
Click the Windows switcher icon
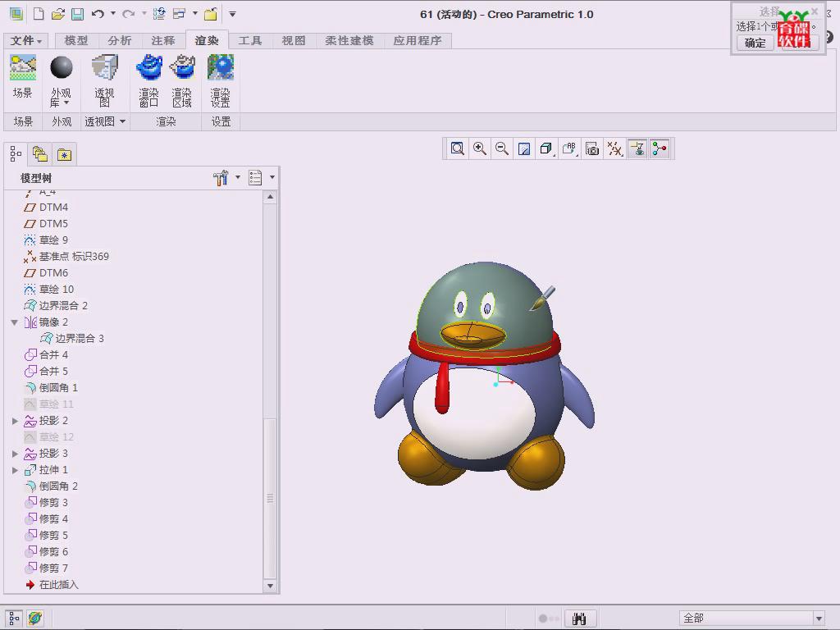point(179,14)
